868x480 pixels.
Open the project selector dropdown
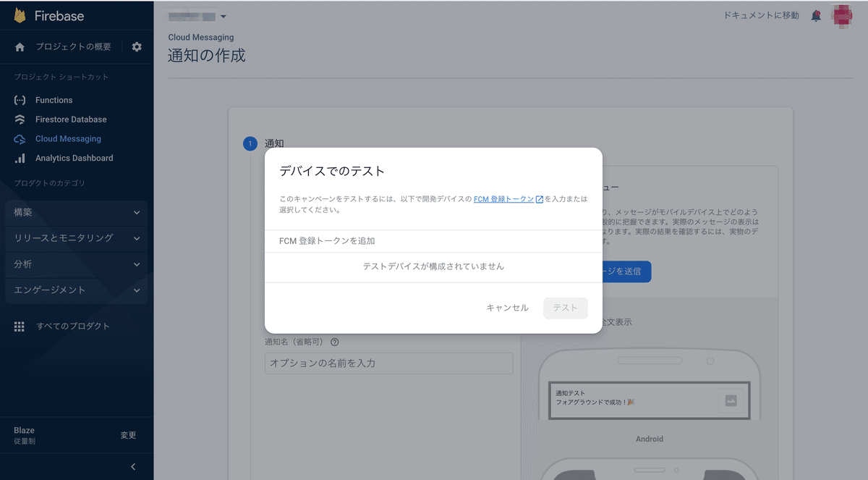(x=197, y=16)
